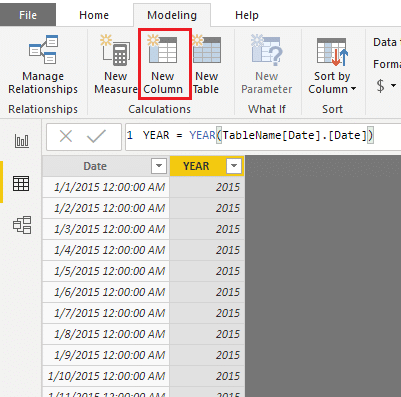Select cell 1/6/2015 12:00:00 AM
This screenshot has width=401, height=397.
click(106, 292)
